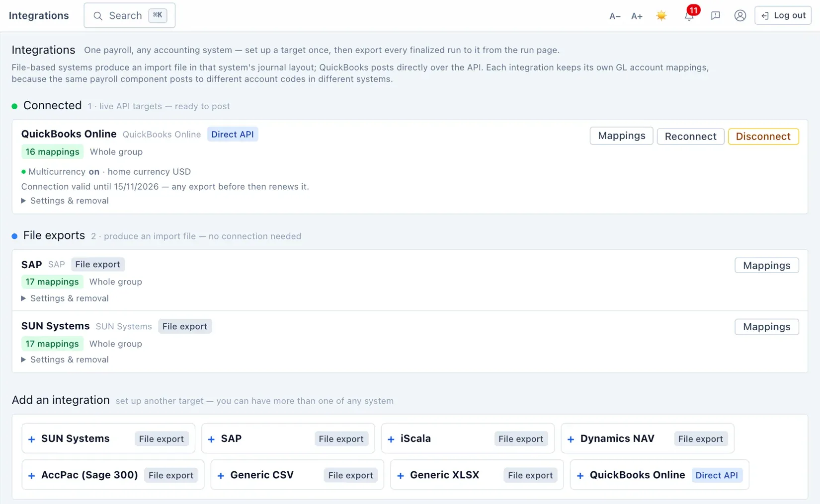The image size is (820, 504).
Task: Click plus icon on iScala card
Action: coord(391,439)
